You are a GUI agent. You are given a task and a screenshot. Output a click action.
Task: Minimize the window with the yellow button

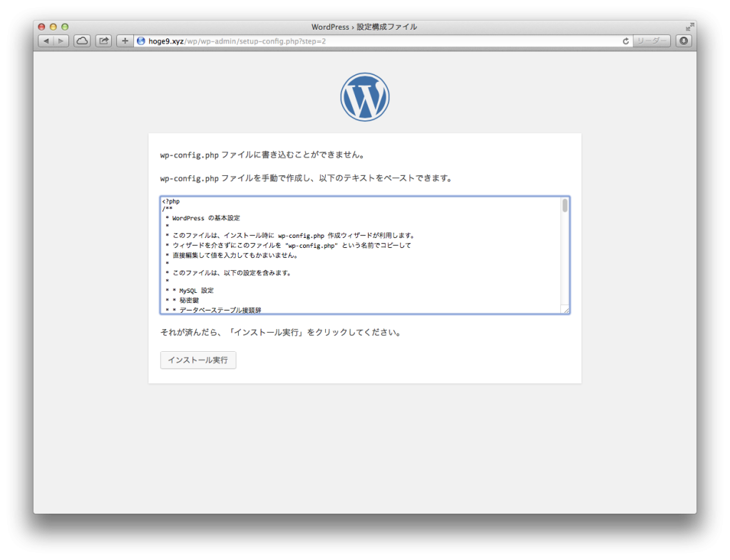(x=53, y=27)
